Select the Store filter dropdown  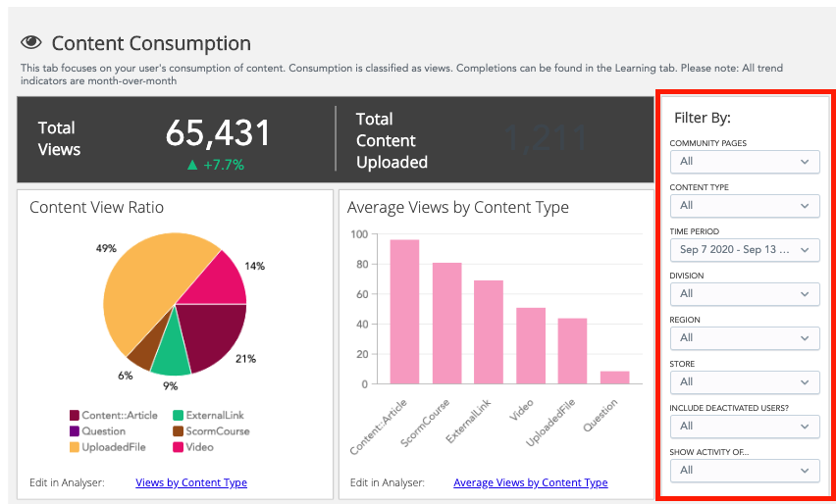tap(745, 381)
